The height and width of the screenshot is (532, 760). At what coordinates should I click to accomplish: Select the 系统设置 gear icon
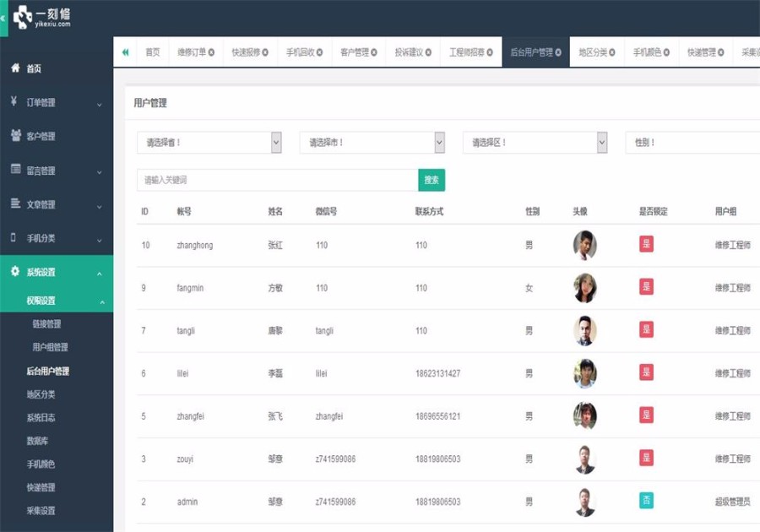[15, 272]
